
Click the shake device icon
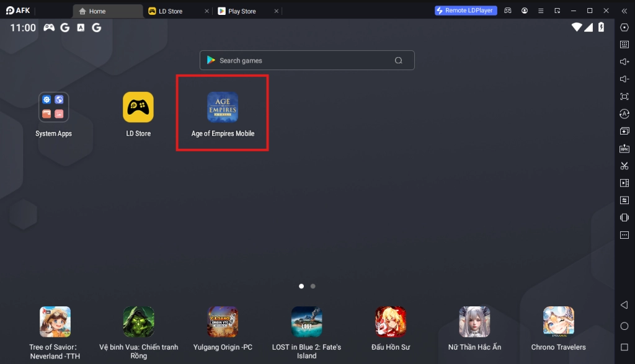click(624, 218)
